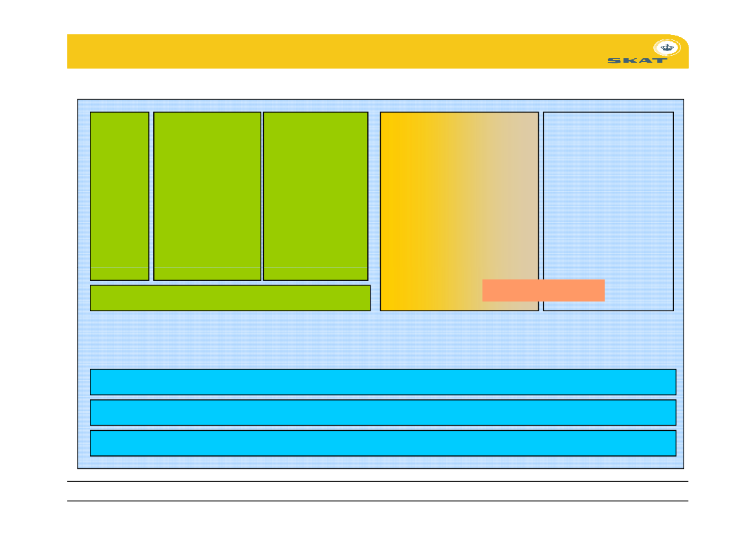Select the wide horizontal lime-green bar
The height and width of the screenshot is (535, 756).
(x=230, y=298)
